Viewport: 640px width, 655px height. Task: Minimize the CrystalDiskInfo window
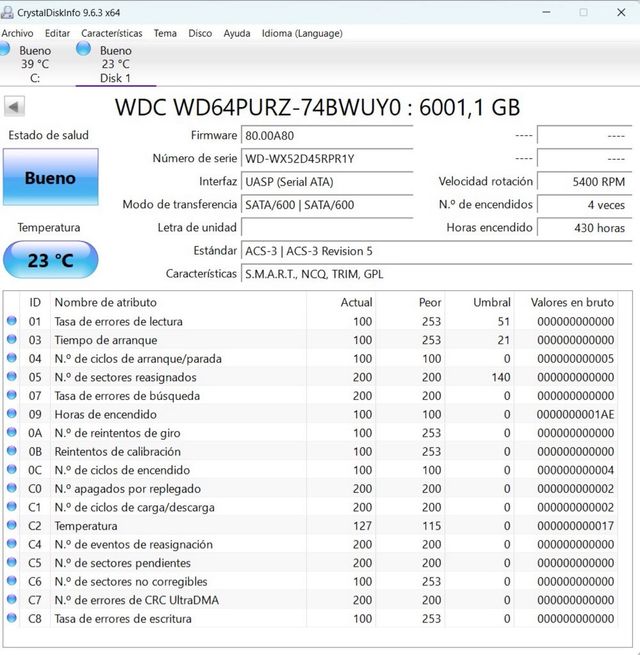pyautogui.click(x=546, y=13)
